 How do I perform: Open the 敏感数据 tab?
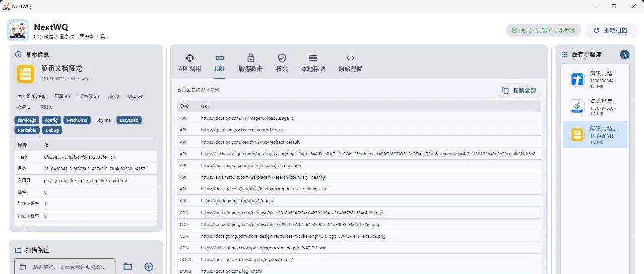[251, 63]
